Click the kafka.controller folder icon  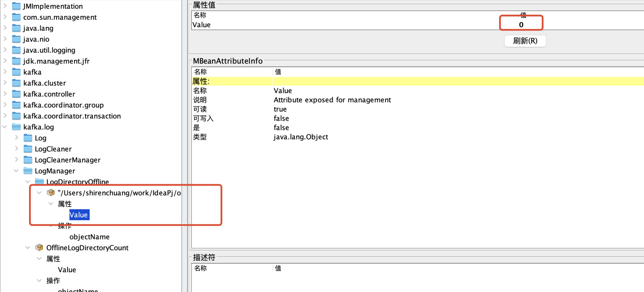pyautogui.click(x=16, y=94)
